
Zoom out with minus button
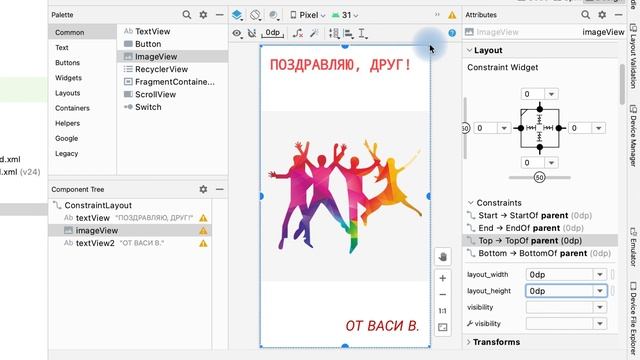point(442,295)
